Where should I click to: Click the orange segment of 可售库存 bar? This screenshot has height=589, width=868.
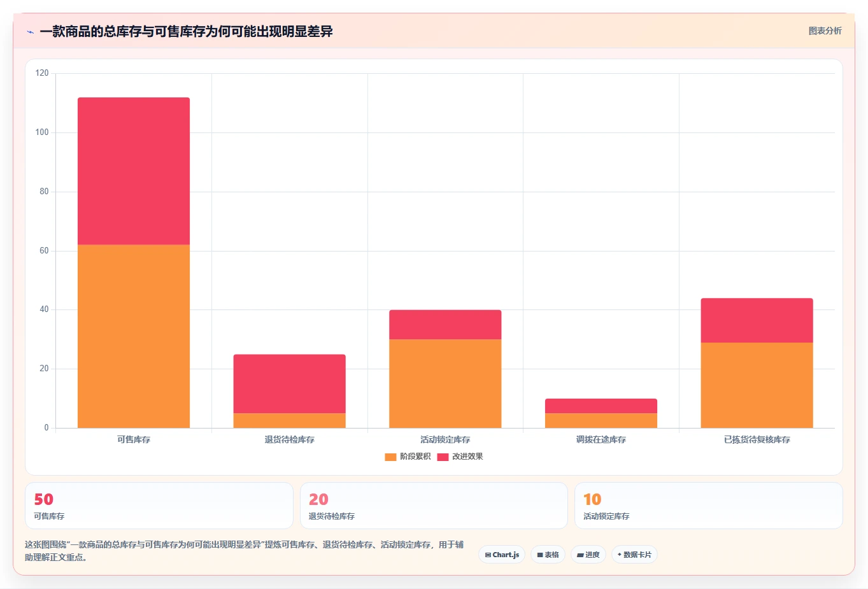tap(134, 336)
